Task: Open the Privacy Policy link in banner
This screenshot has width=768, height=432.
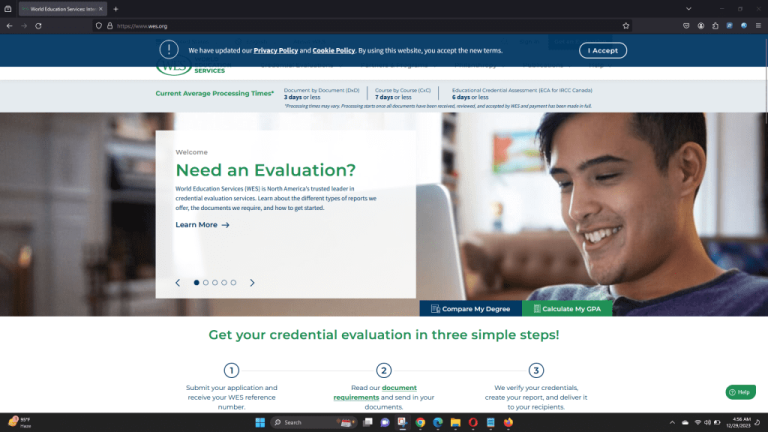Action: [276, 50]
